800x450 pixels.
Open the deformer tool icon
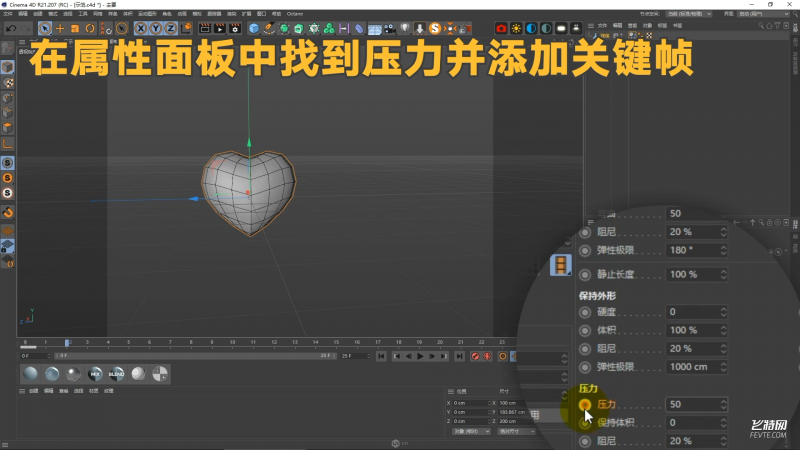click(359, 29)
